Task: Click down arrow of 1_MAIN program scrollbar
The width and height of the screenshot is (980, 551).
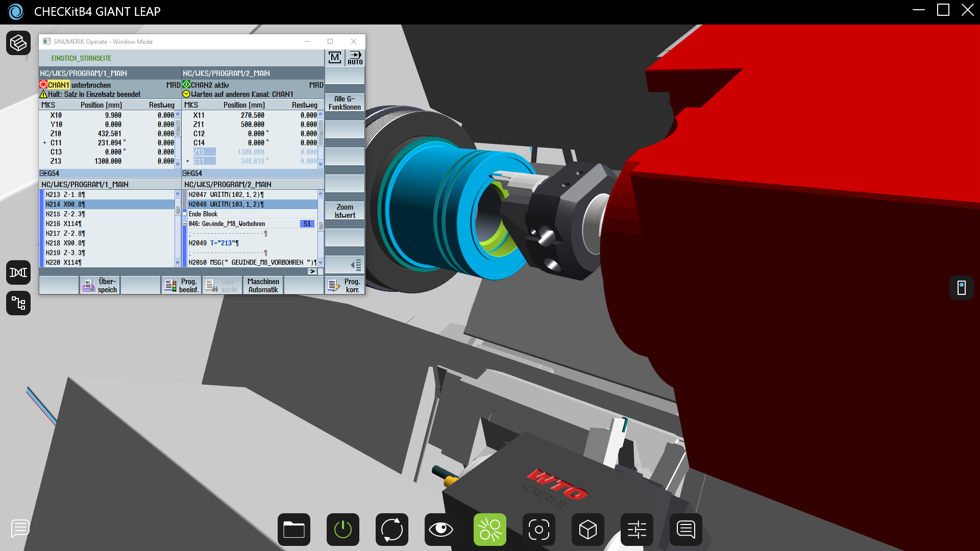Action: (178, 263)
